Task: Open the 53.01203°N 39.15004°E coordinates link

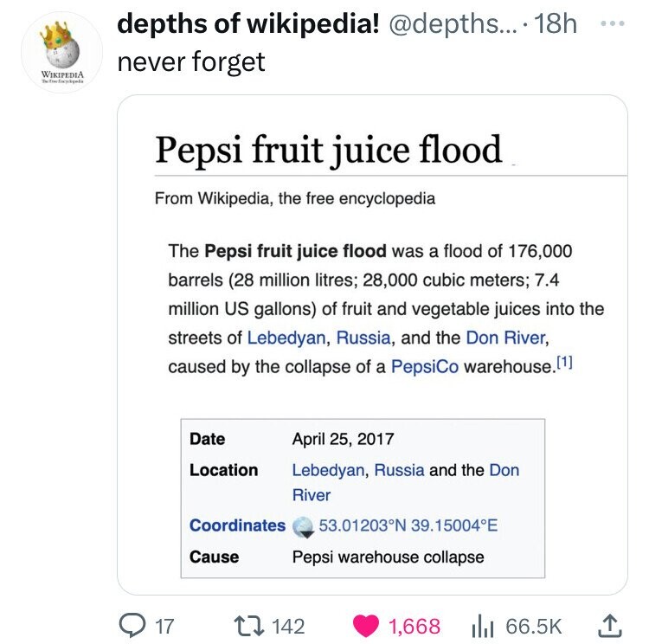Action: (x=408, y=525)
